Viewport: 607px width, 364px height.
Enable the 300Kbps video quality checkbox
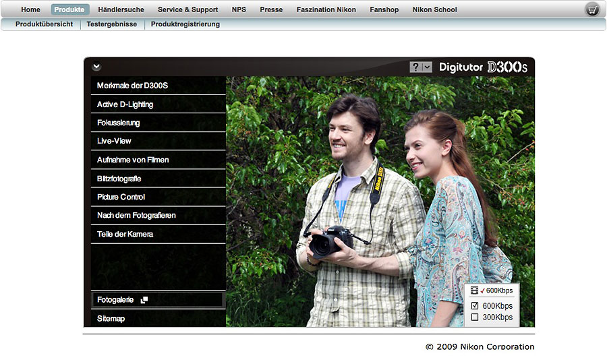475,317
